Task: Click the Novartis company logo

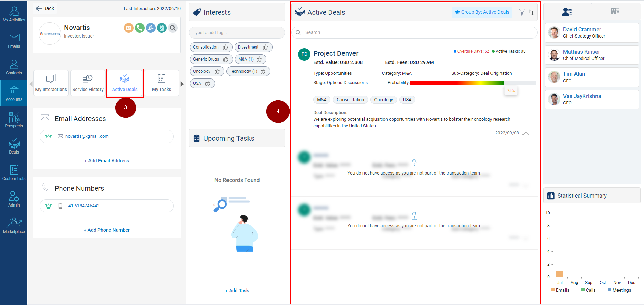Action: coord(50,34)
